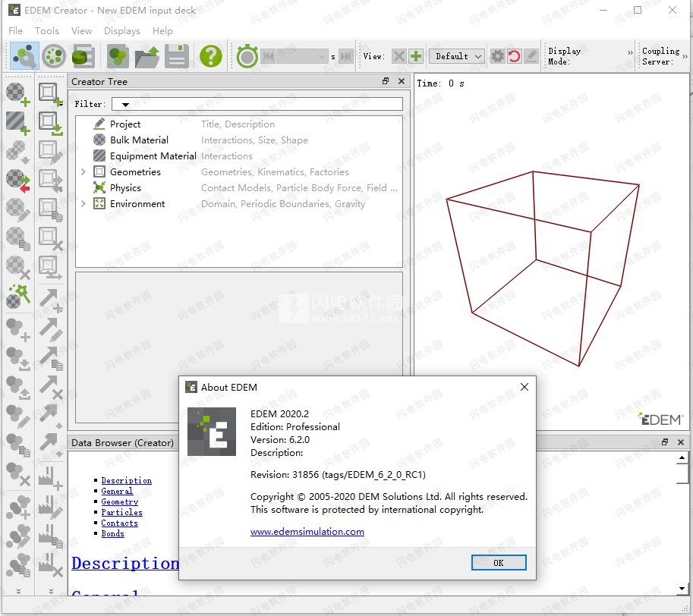This screenshot has height=616, width=693.
Task: Open a file with the folder icon
Action: [x=146, y=56]
